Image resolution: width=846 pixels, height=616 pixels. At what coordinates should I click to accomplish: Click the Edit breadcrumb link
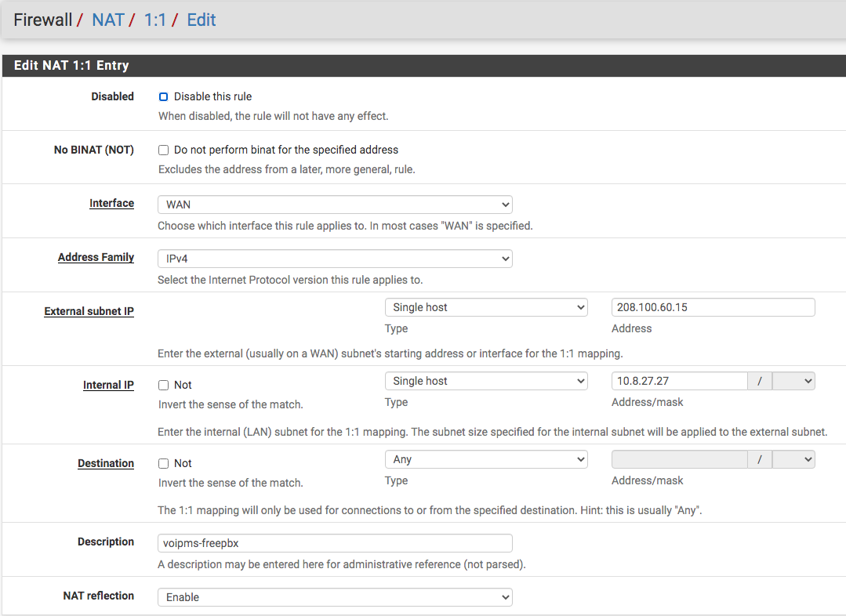[202, 20]
